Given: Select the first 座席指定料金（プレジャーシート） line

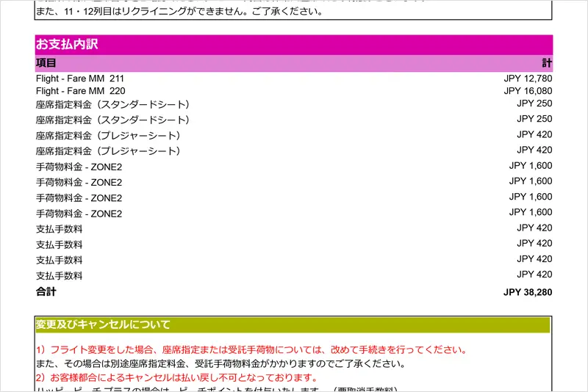Looking at the screenshot, I should click(108, 136).
